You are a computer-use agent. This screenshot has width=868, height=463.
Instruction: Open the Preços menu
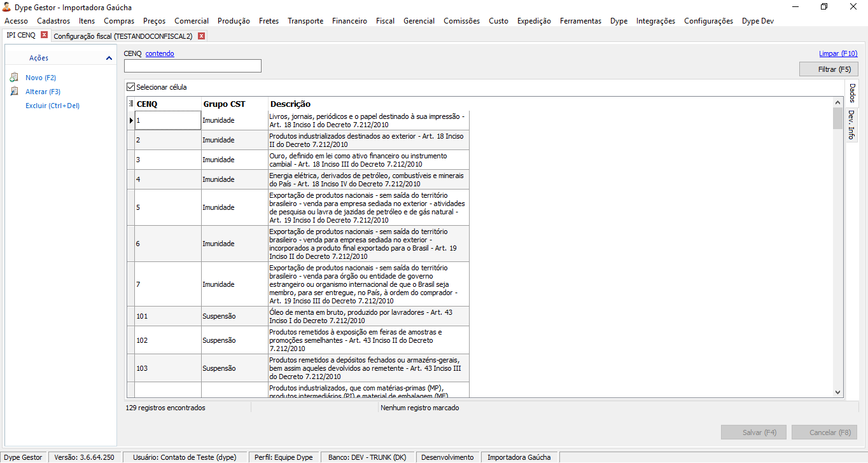(x=155, y=21)
